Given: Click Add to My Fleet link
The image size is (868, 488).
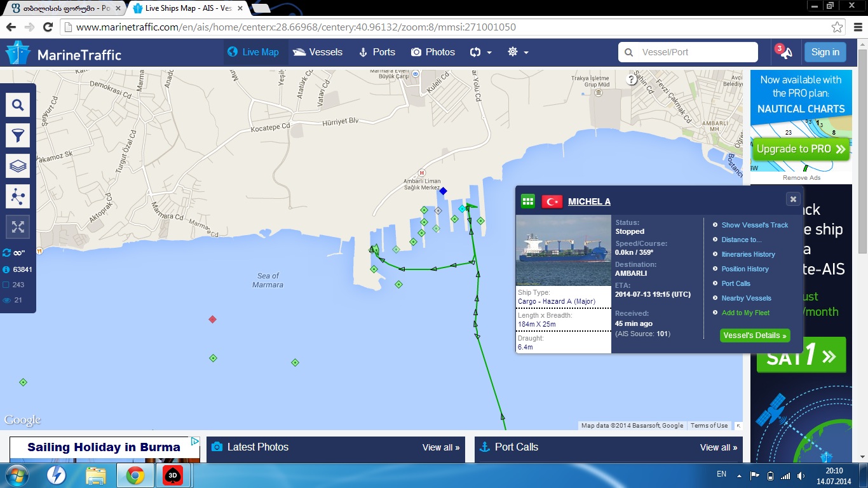Looking at the screenshot, I should [745, 313].
